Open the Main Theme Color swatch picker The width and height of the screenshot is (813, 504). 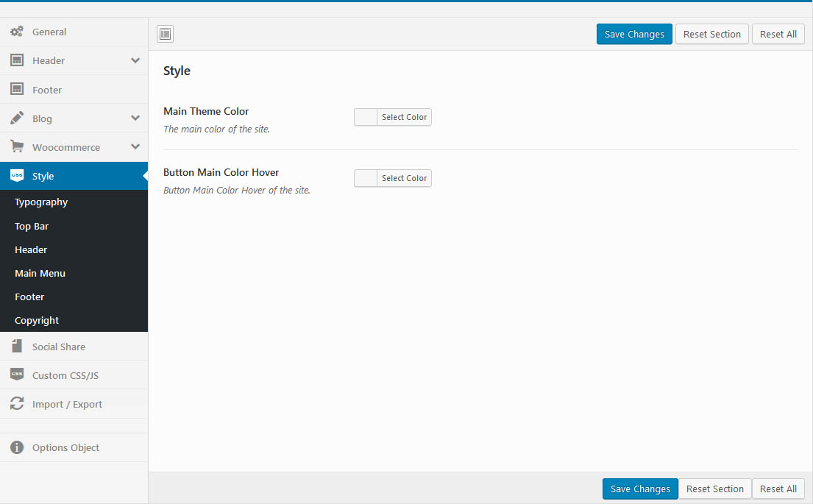(366, 117)
